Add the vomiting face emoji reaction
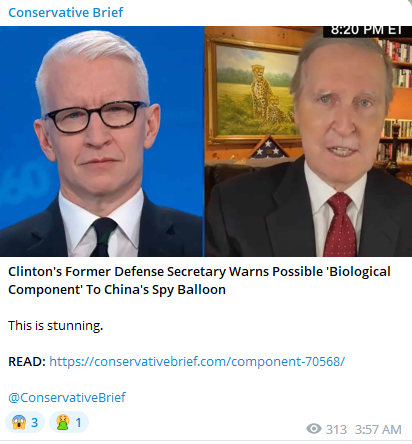The height and width of the screenshot is (444, 412). click(x=69, y=422)
